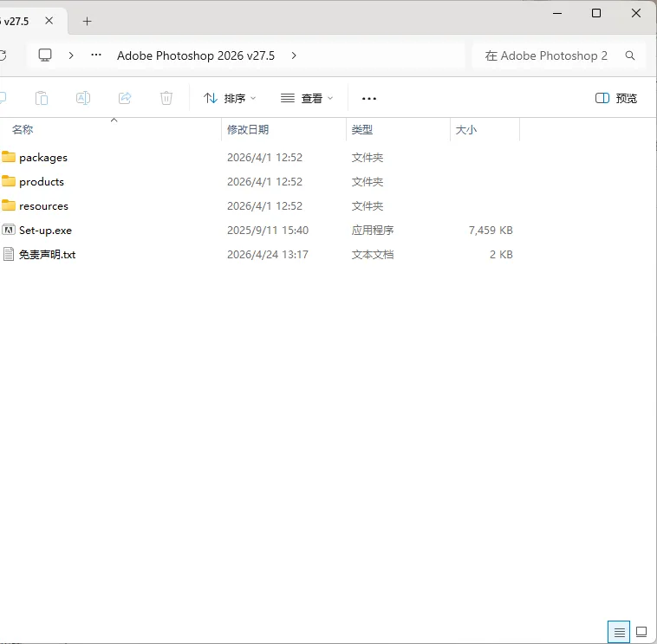Open the toolbar more options ellipsis
This screenshot has width=657, height=644.
click(x=368, y=99)
